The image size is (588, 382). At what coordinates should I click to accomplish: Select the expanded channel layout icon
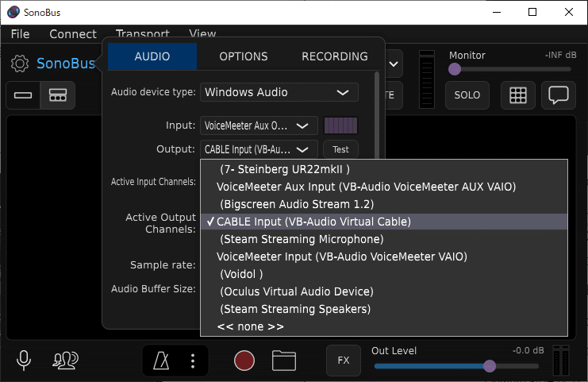pyautogui.click(x=58, y=95)
